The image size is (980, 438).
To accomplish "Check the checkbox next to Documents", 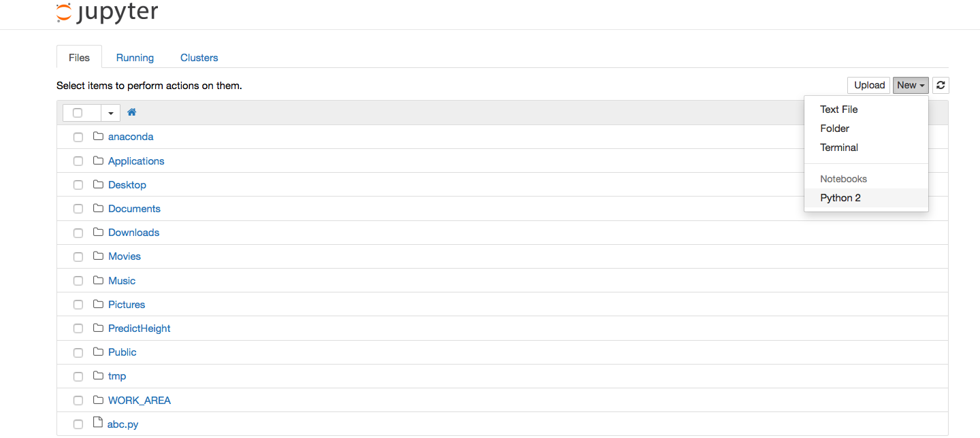I will [x=78, y=209].
